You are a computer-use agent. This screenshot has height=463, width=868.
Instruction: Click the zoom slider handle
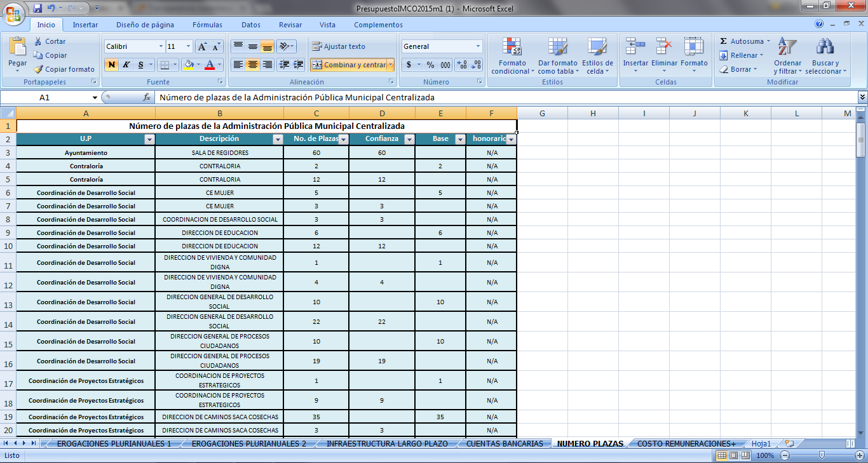coord(822,455)
